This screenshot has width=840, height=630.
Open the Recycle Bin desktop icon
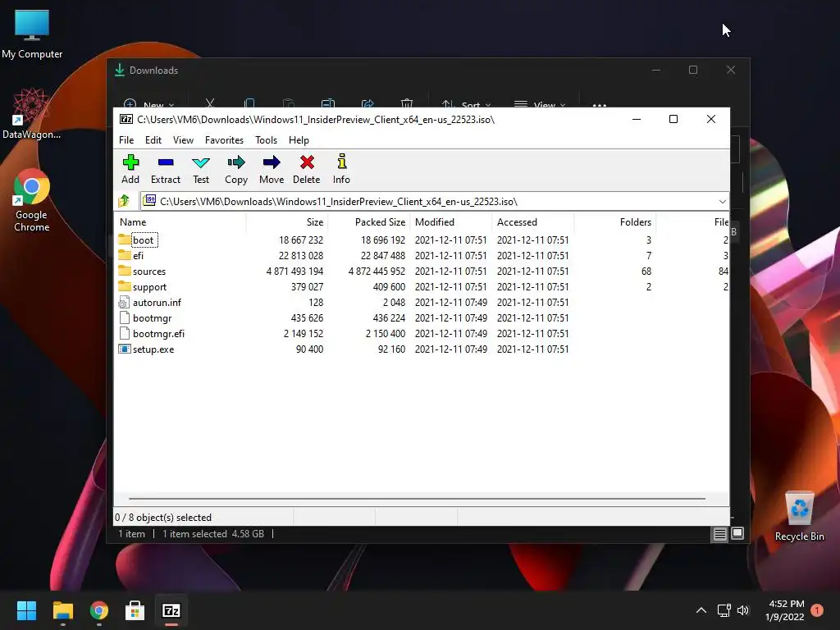(x=799, y=516)
